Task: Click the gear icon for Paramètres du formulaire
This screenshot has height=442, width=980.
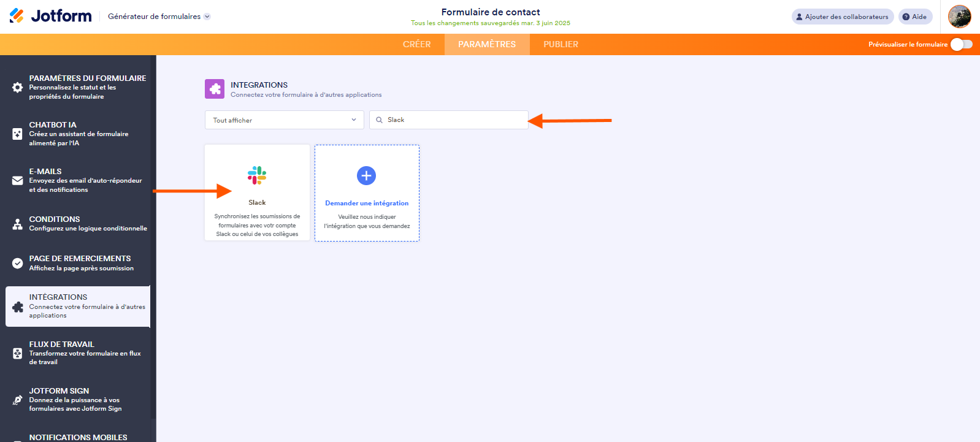Action: 18,87
